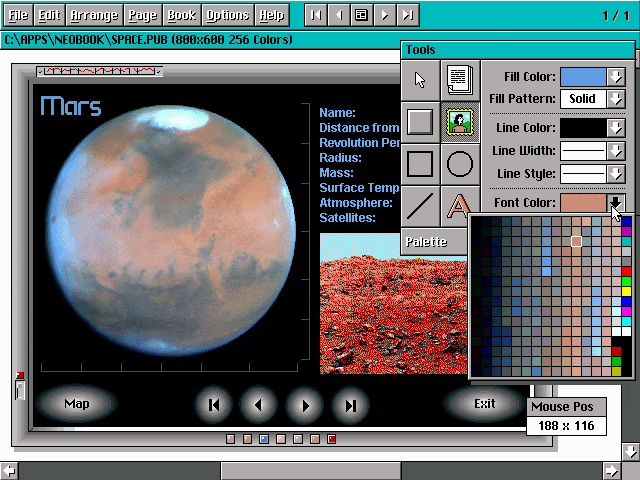Open the Options menu
Viewport: 640px width, 480px height.
pyautogui.click(x=228, y=15)
